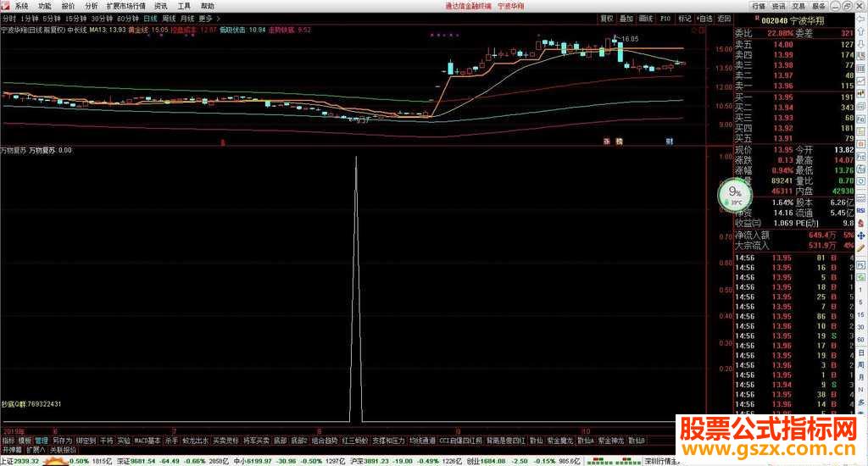Image resolution: width=868 pixels, height=466 pixels.
Task: Select the 均线通道 indicator tab
Action: click(422, 441)
